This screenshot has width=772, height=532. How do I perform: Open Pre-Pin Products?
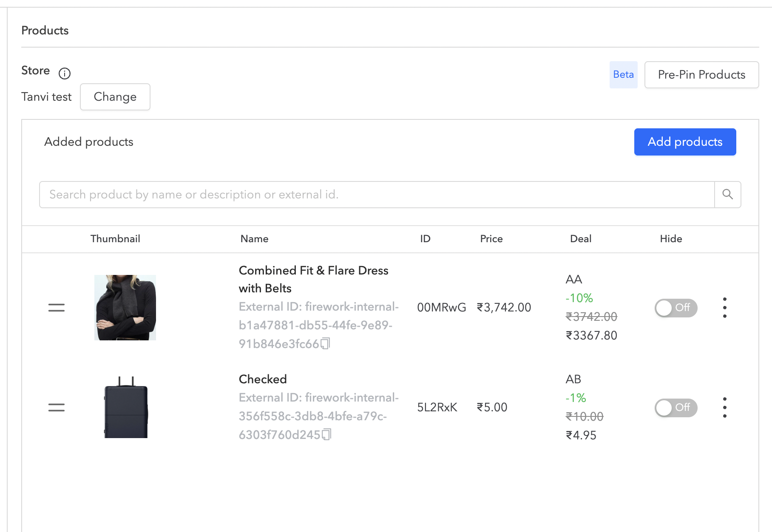(701, 75)
